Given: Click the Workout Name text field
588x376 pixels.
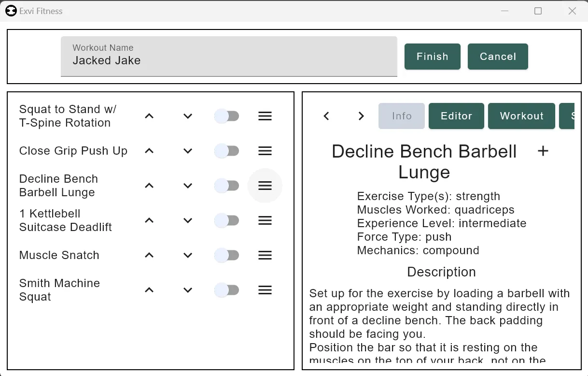Looking at the screenshot, I should (x=229, y=57).
